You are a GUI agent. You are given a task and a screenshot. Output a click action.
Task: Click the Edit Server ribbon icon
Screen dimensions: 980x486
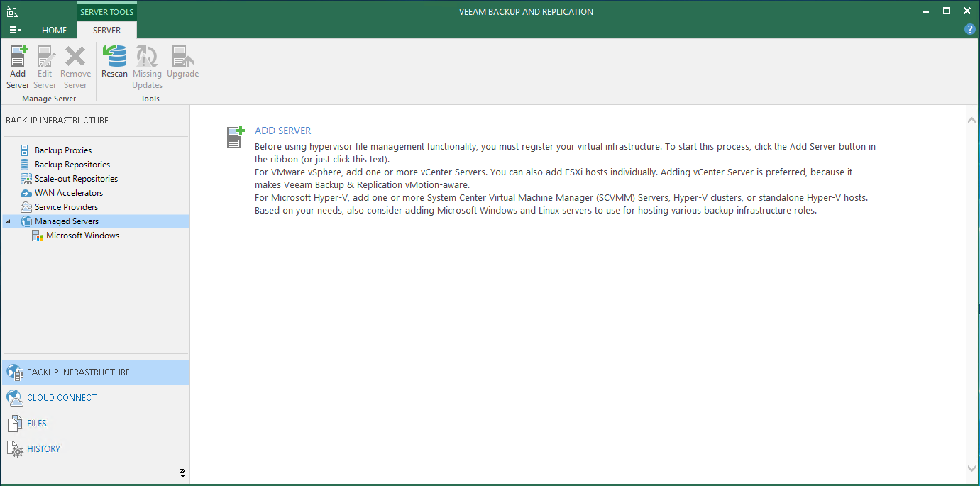45,57
